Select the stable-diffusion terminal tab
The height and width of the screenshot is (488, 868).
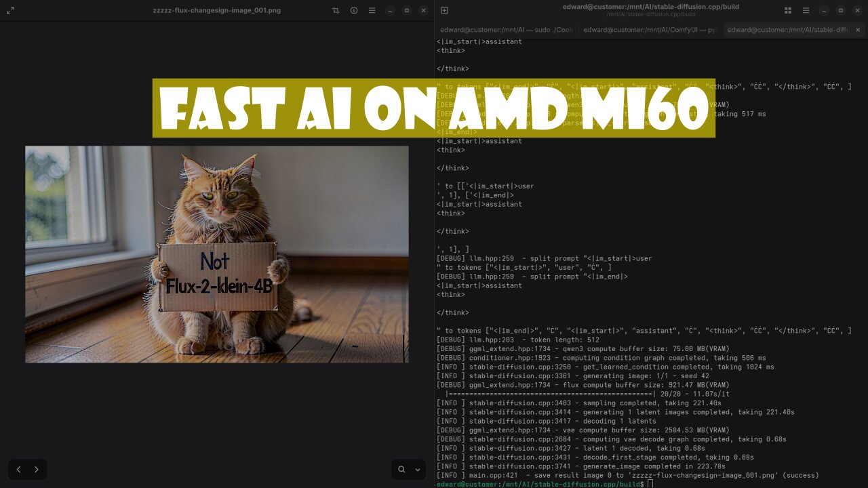click(787, 30)
